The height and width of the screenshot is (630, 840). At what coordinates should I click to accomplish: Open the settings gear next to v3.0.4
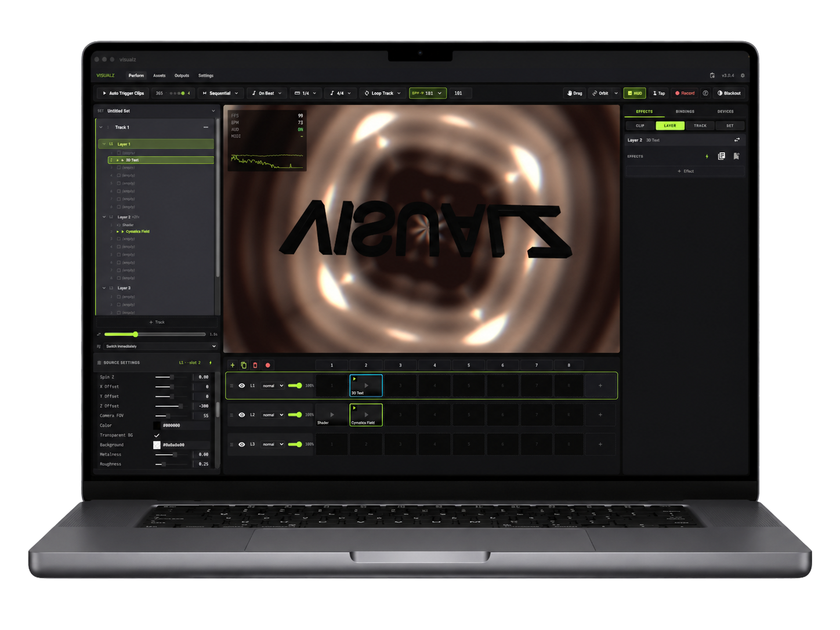[x=743, y=75]
